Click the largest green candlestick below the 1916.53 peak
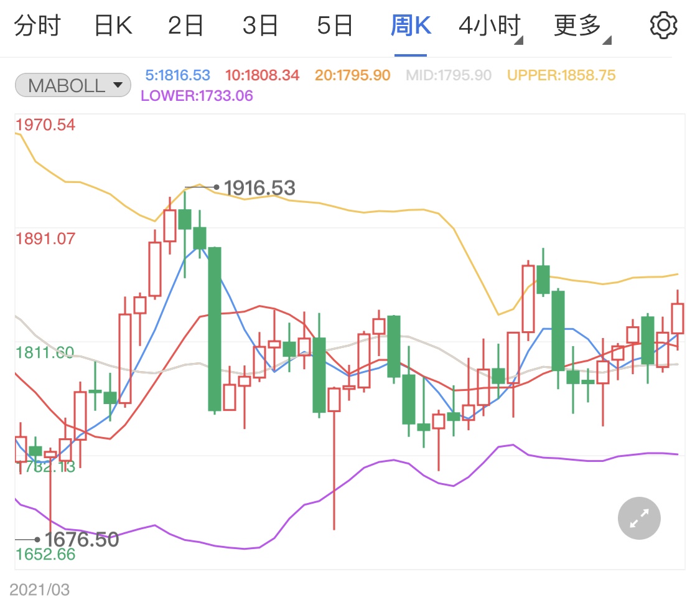The width and height of the screenshot is (700, 602). [x=215, y=329]
